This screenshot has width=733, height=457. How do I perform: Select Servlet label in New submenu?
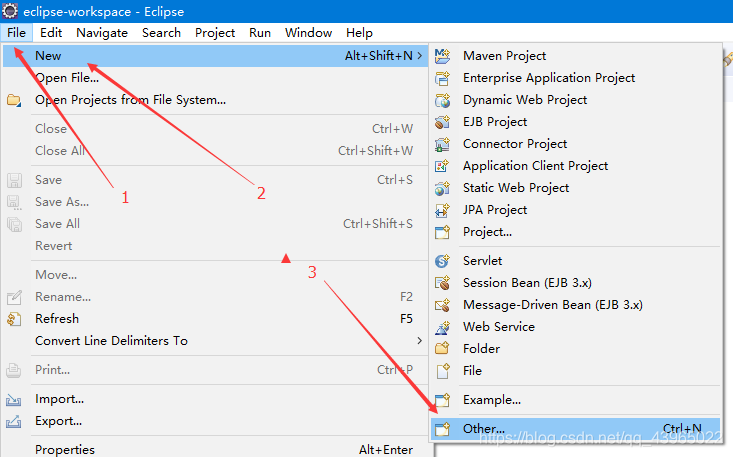[x=482, y=261]
